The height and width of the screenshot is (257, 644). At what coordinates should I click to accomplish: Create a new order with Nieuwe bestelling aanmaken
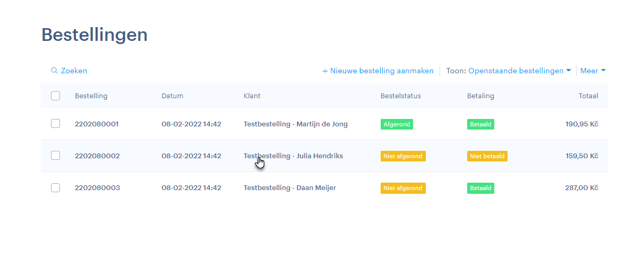[x=378, y=71]
